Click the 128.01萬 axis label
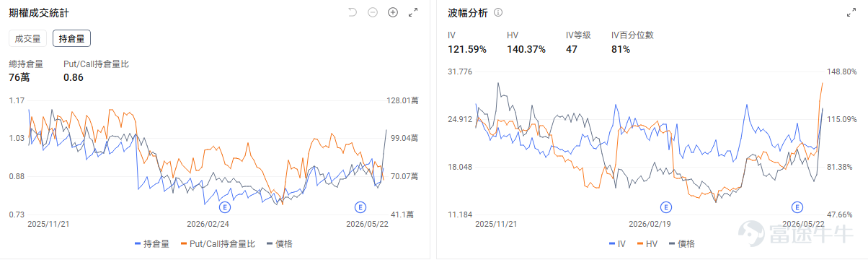 pyautogui.click(x=403, y=100)
